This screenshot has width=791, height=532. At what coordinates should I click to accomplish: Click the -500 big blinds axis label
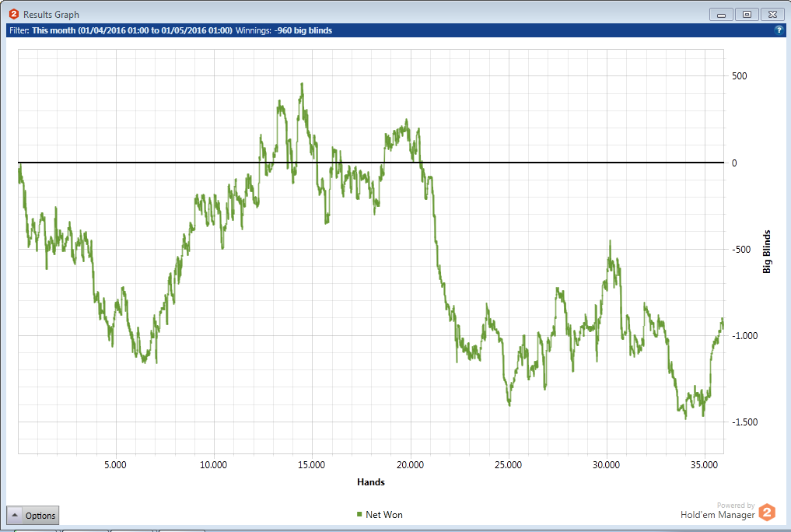click(x=741, y=250)
